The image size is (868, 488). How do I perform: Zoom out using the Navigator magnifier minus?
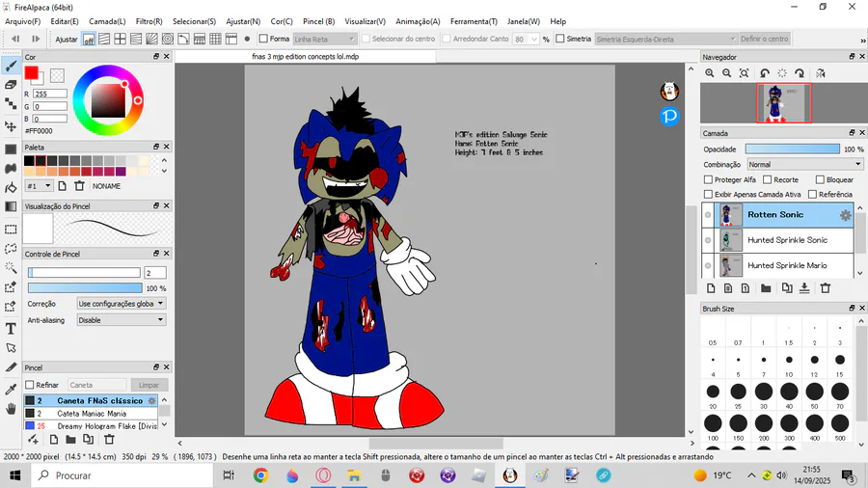tap(726, 73)
